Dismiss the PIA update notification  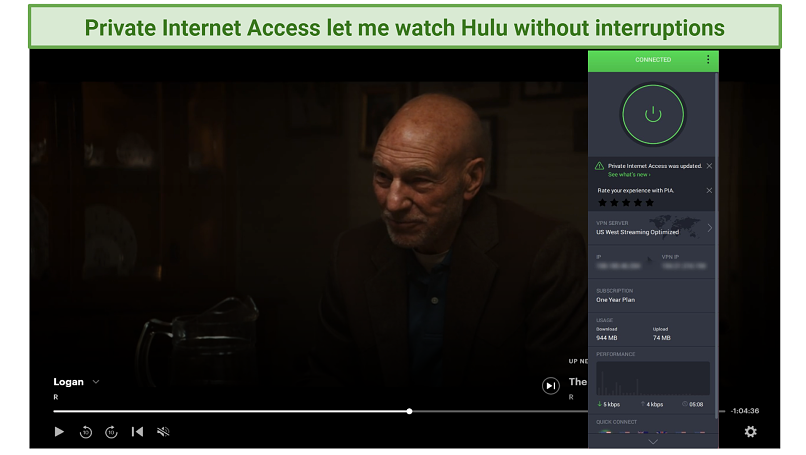(x=709, y=166)
